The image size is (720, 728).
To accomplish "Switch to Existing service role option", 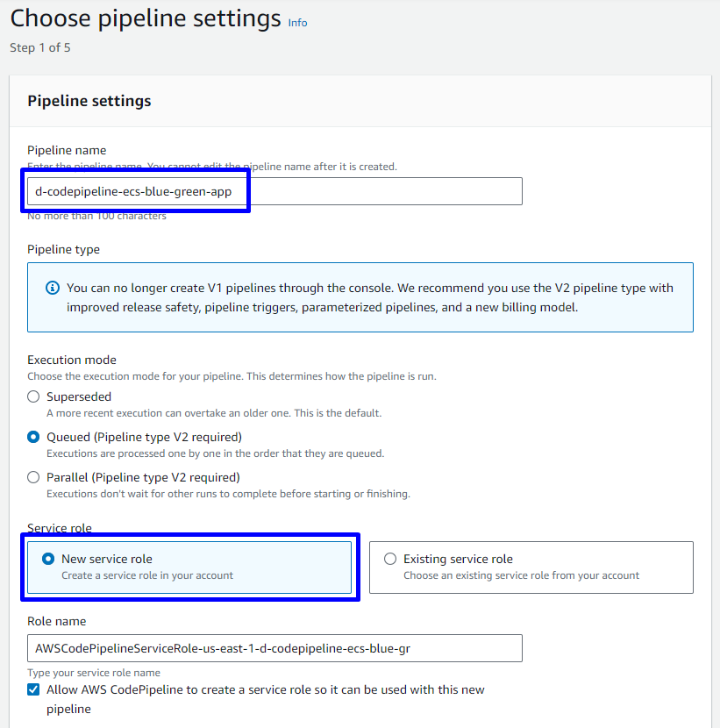I will (390, 559).
